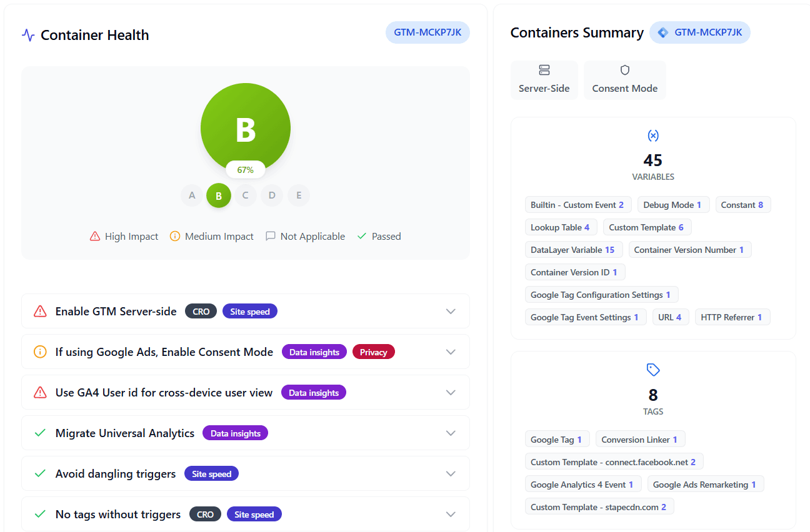This screenshot has width=810, height=532.
Task: Click the GTM-MCKP7JK badge in Containers Summary
Action: [x=700, y=32]
